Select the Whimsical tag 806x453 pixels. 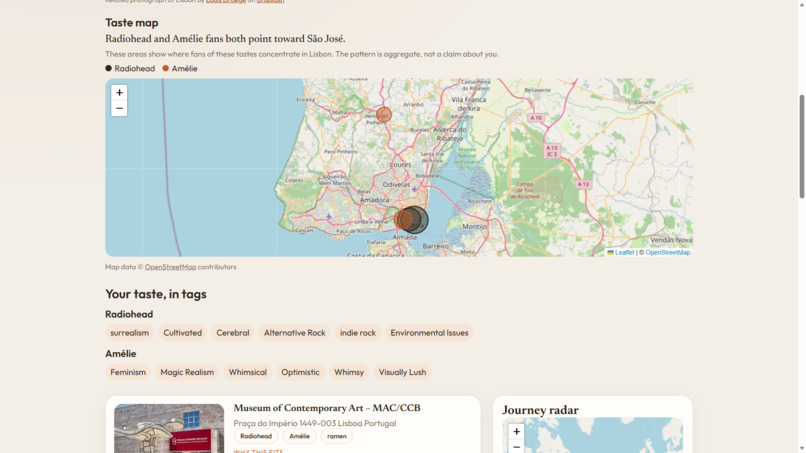click(x=248, y=372)
